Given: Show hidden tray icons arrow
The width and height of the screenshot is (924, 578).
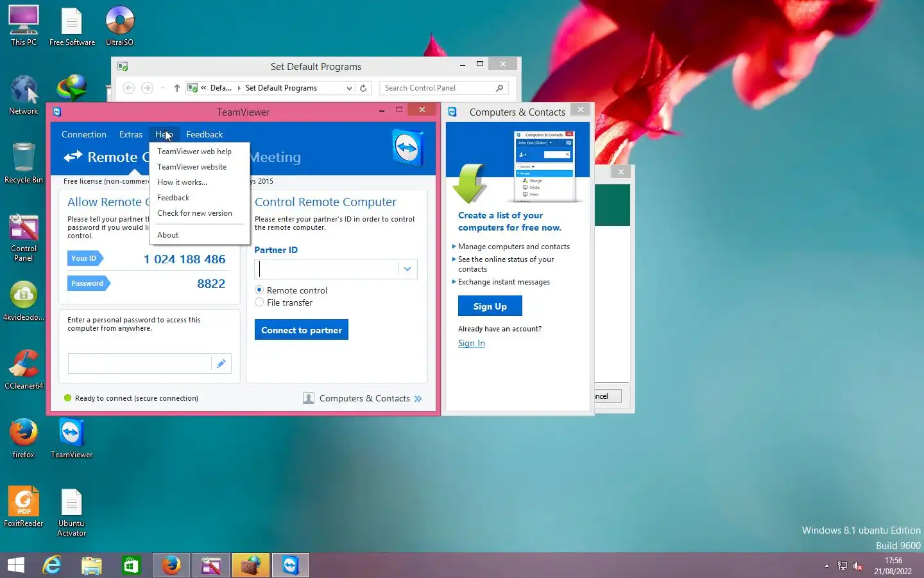Looking at the screenshot, I should tap(826, 566).
